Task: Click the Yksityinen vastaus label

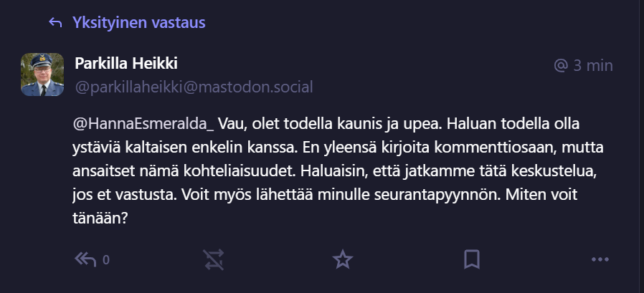Action: 138,23
